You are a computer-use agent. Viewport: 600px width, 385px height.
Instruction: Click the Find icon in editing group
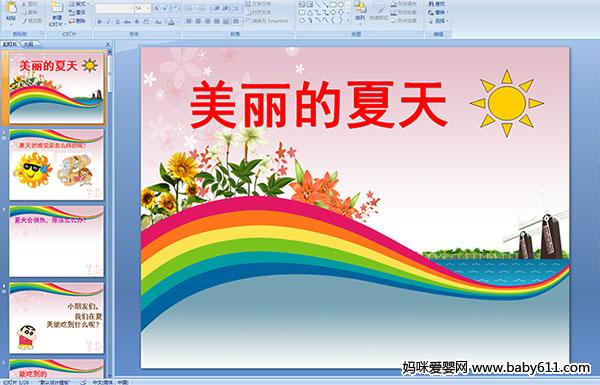click(437, 4)
